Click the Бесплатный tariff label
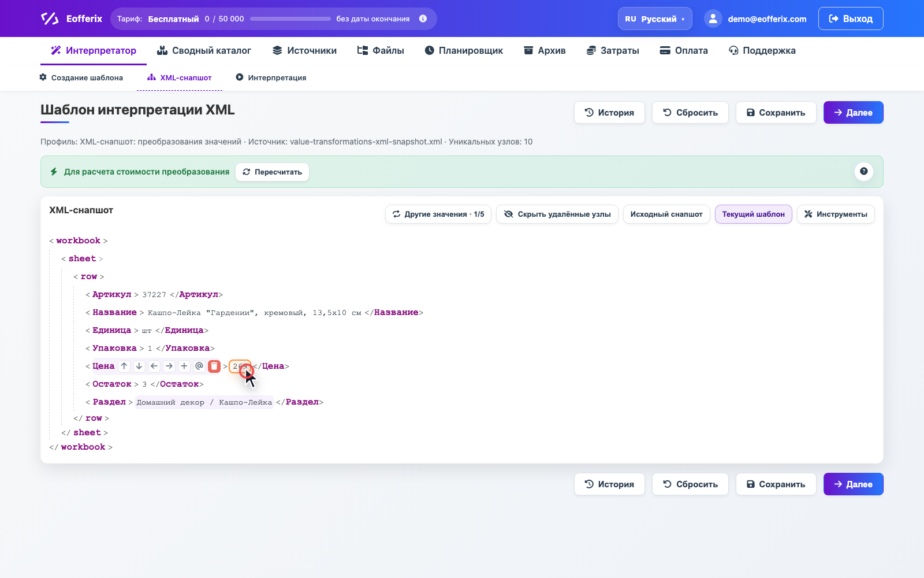Image resolution: width=924 pixels, height=578 pixels. pos(173,19)
